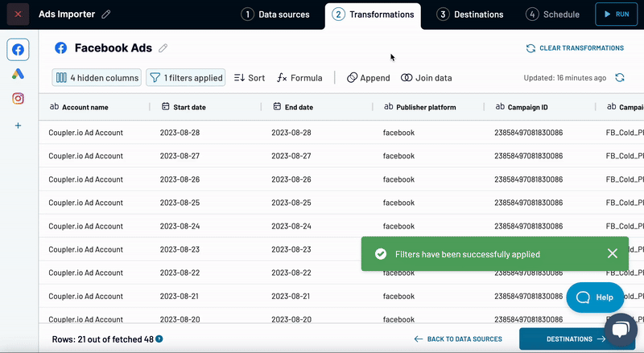
Task: Open the Sort options
Action: point(249,78)
